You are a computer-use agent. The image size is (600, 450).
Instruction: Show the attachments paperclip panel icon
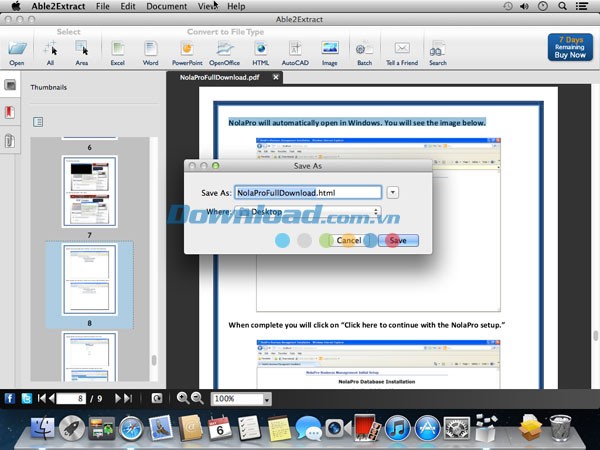point(9,140)
